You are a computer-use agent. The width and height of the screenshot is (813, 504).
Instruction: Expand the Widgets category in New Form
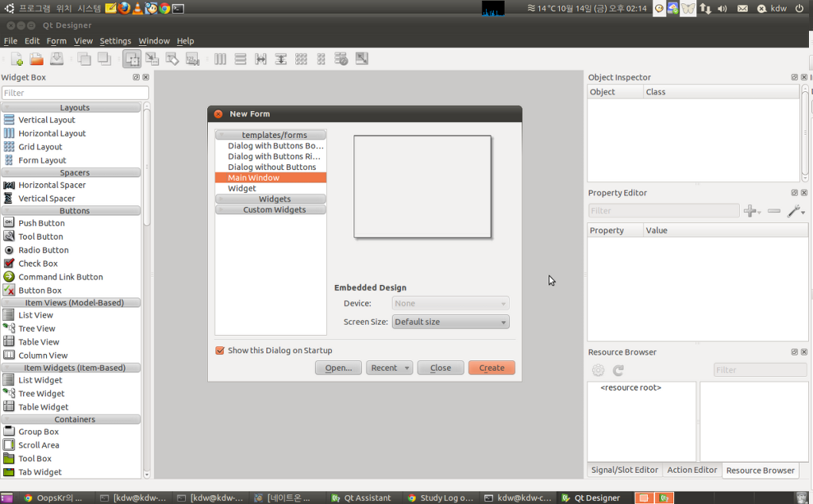coord(271,199)
